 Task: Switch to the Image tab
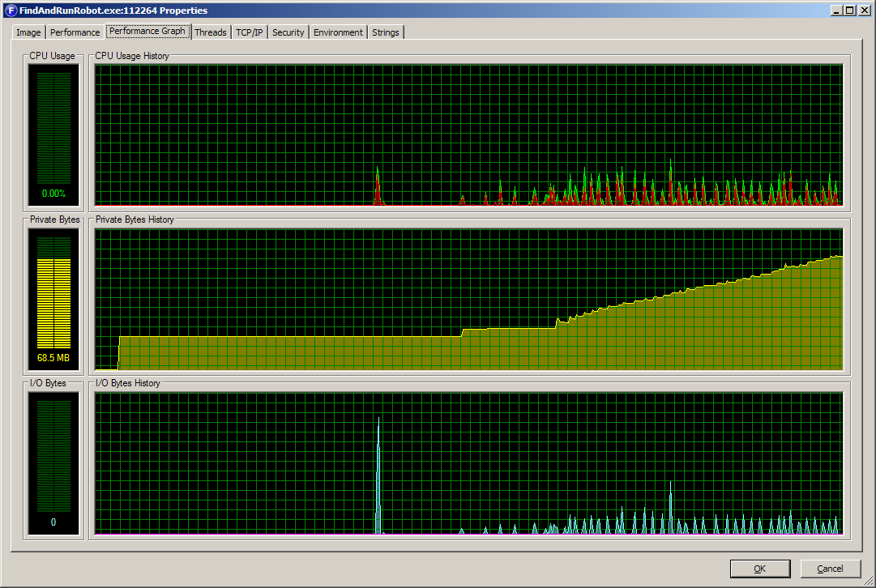[x=28, y=32]
